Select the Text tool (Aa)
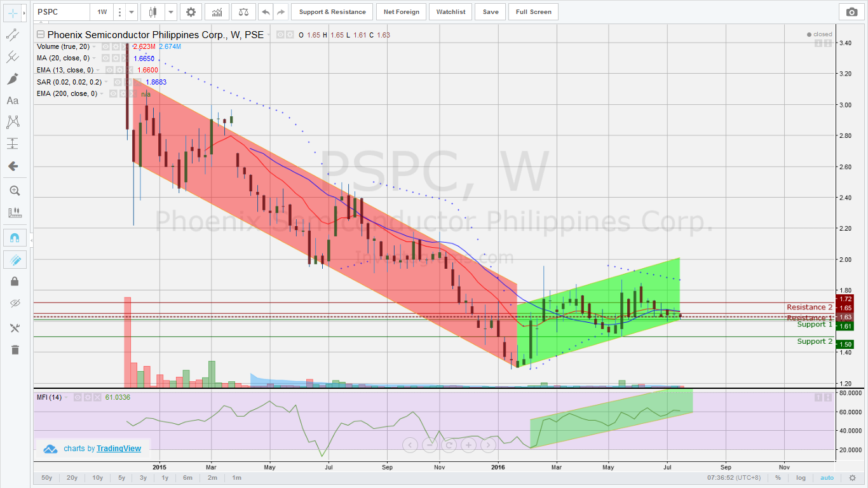 [x=13, y=100]
